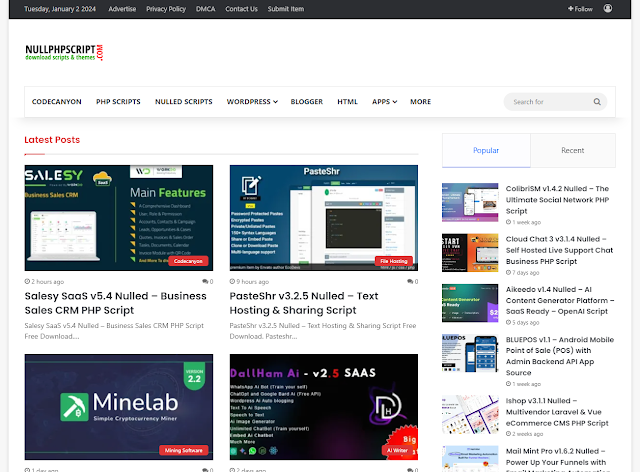The width and height of the screenshot is (640, 472).
Task: Expand the Apps menu chevron
Action: pos(395,102)
